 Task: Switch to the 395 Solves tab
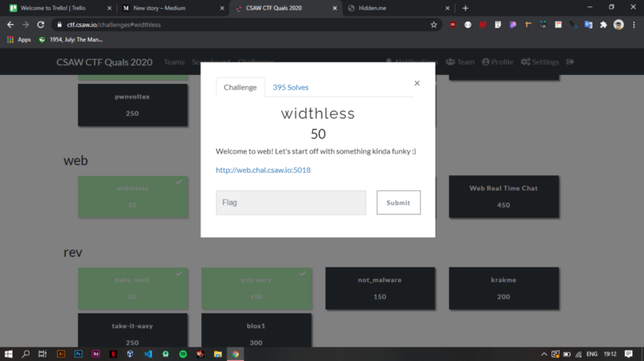point(291,87)
